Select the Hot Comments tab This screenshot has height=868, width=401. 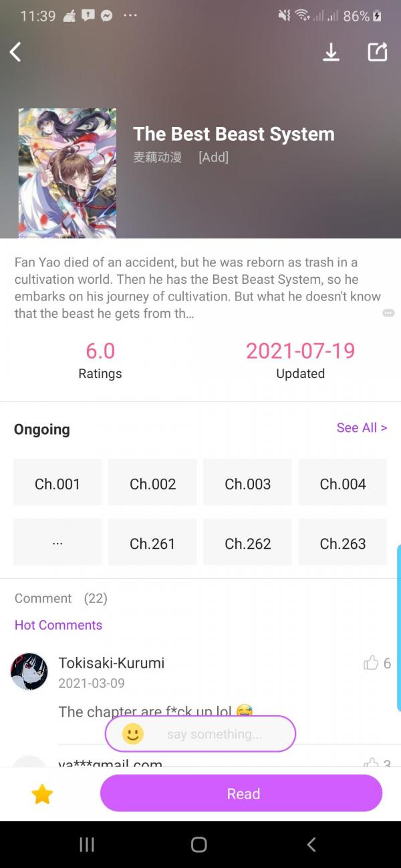coord(58,625)
